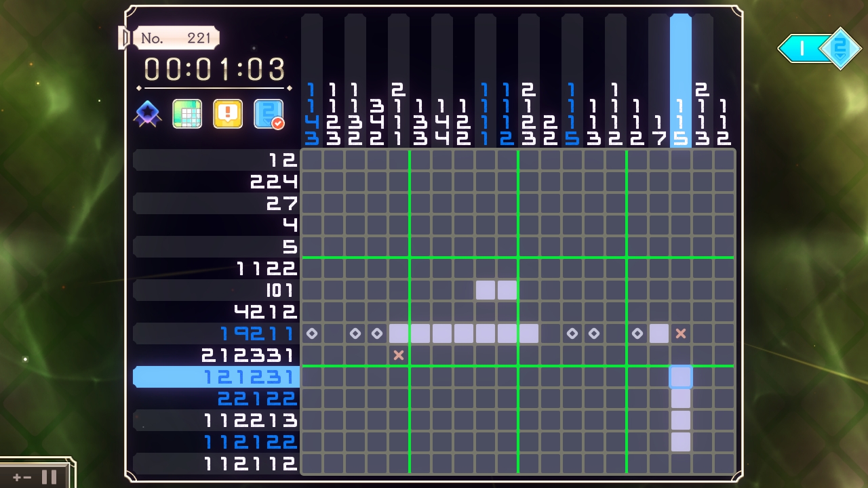Screen dimensions: 868x488
Task: Toggle the blue number-2 icon with checkmark
Action: click(269, 114)
